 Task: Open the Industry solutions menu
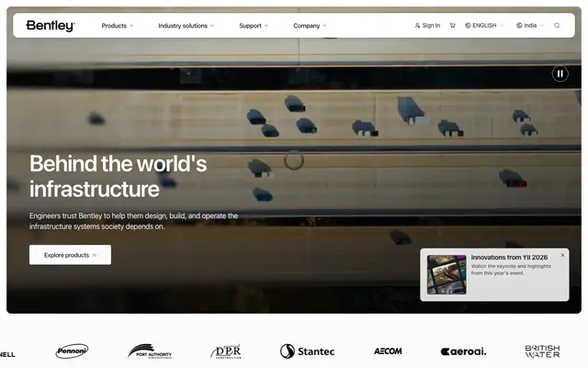pos(186,26)
